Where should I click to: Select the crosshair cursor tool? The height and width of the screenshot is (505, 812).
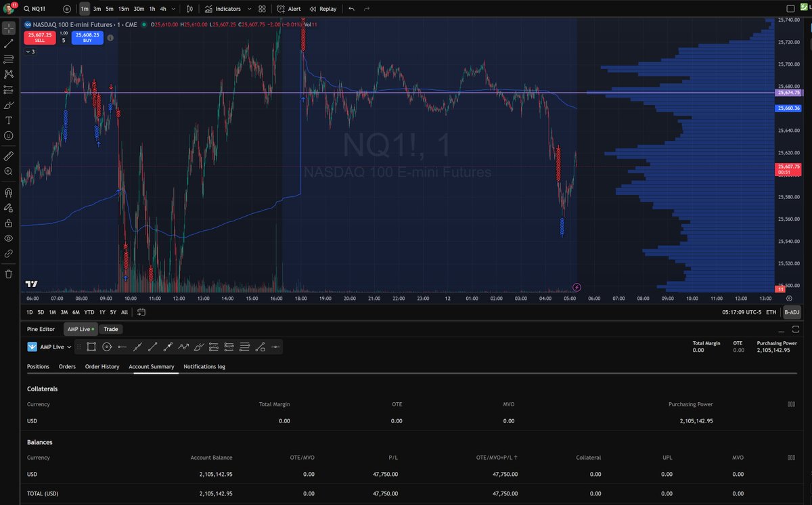pyautogui.click(x=9, y=28)
